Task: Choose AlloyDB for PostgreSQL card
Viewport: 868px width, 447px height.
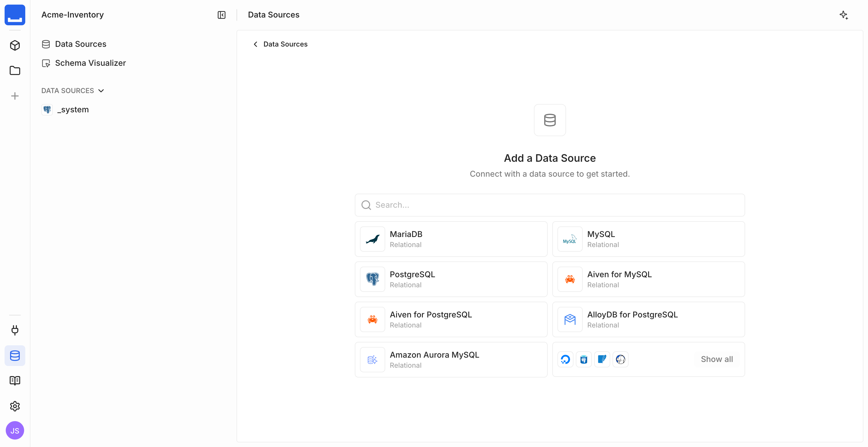Action: [x=648, y=319]
